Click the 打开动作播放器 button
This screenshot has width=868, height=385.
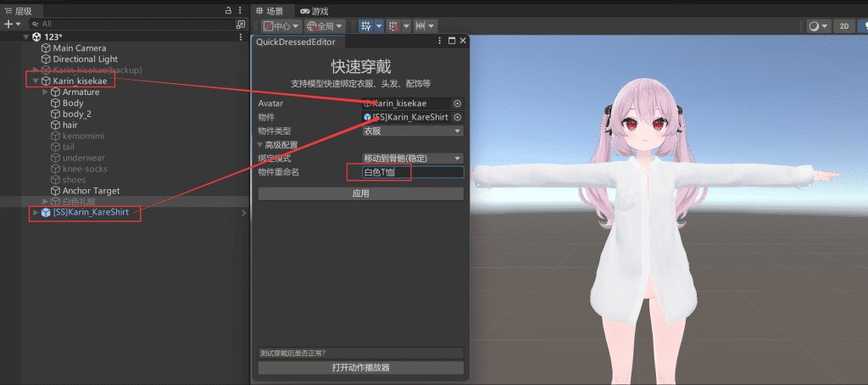(360, 368)
